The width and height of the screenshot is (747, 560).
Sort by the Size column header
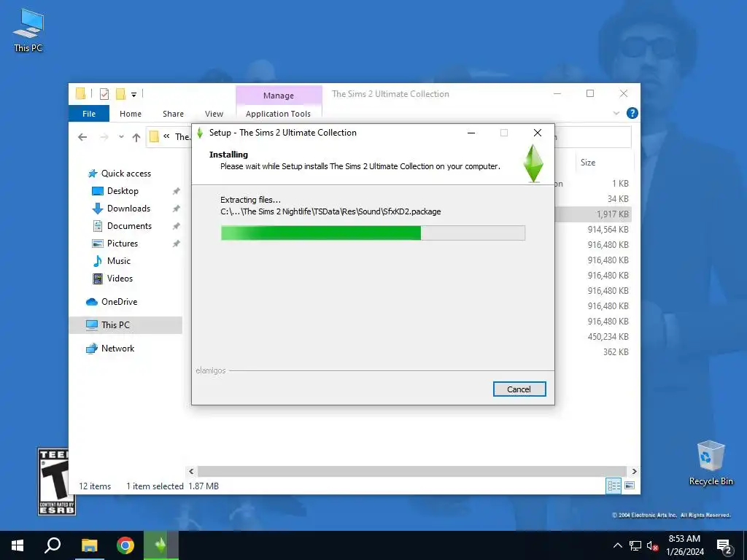point(588,163)
